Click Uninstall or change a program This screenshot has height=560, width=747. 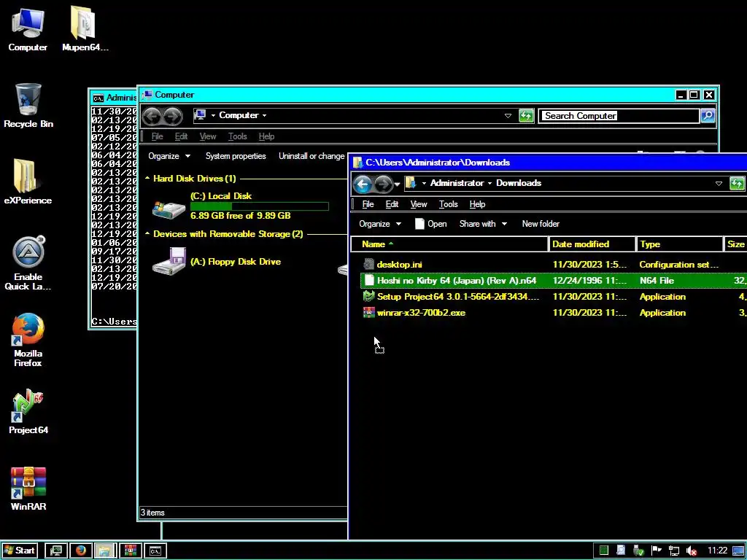coord(311,156)
